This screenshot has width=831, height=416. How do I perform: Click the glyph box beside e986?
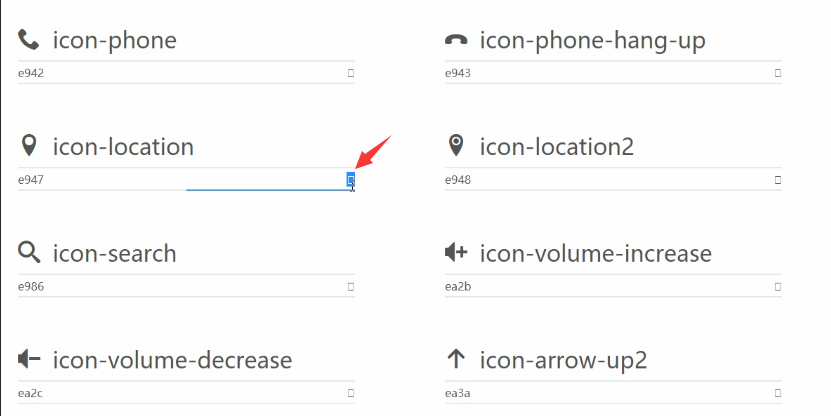pyautogui.click(x=351, y=287)
